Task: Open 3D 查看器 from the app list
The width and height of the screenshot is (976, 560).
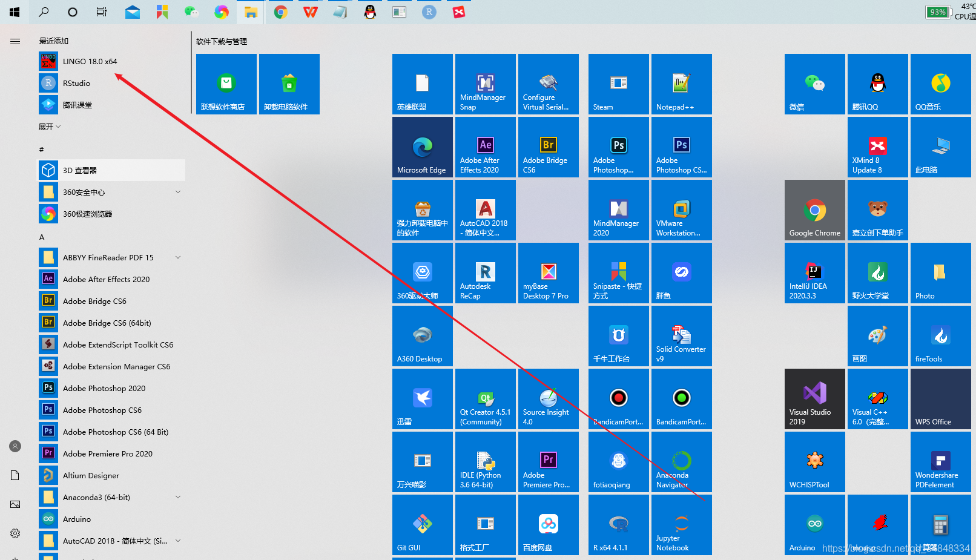Action: (x=112, y=170)
